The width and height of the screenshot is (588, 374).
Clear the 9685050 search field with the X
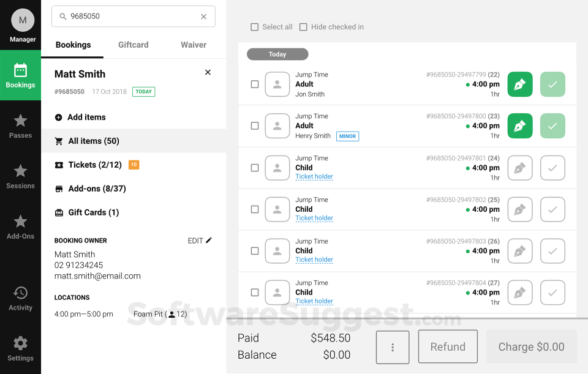click(x=203, y=17)
